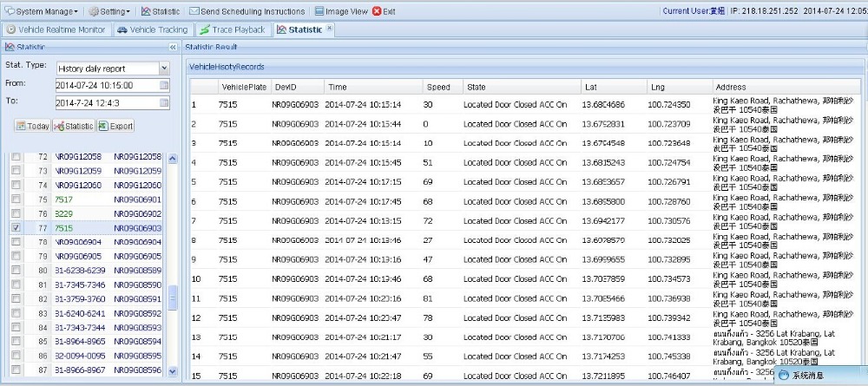Click the Export button
This screenshot has width=868, height=386.
[x=115, y=126]
